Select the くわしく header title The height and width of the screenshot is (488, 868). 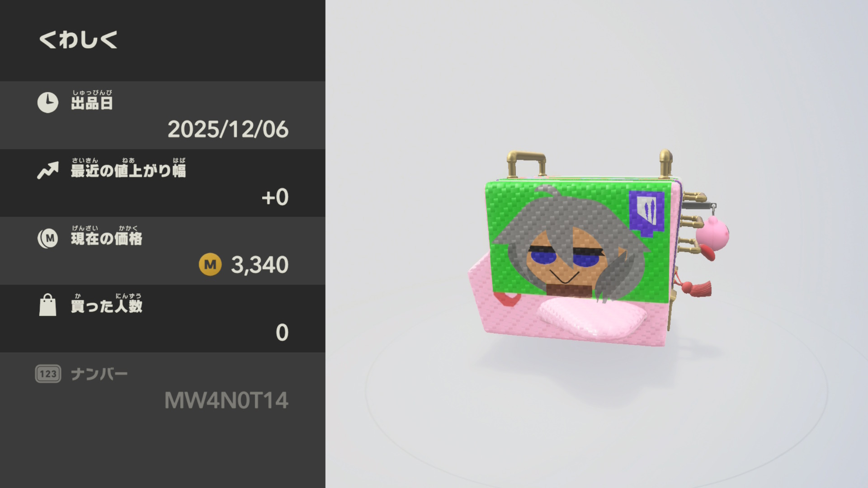[78, 40]
